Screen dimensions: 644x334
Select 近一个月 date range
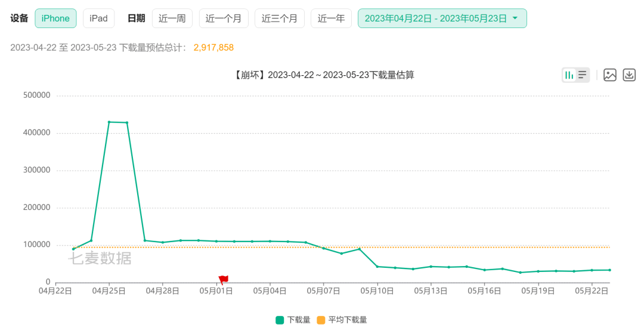click(224, 18)
